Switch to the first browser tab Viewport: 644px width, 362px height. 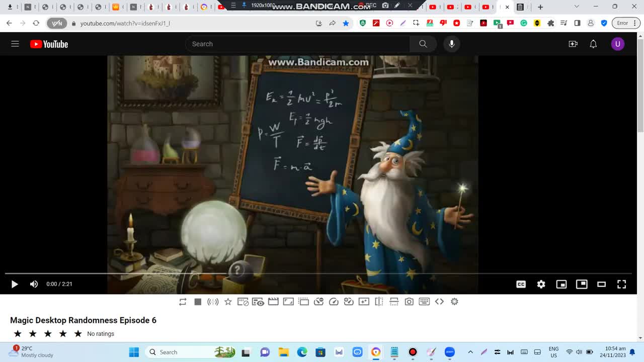point(10,7)
